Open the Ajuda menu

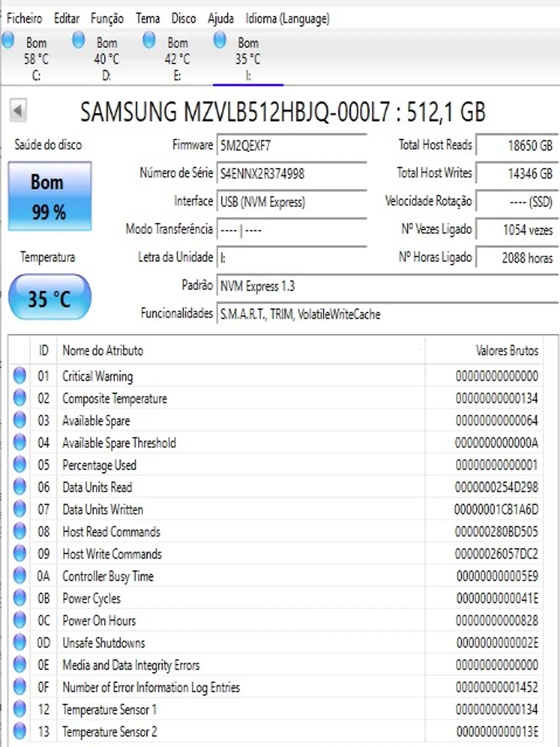tap(221, 19)
